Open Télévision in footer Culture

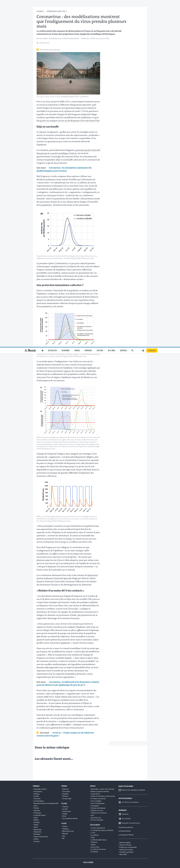click(x=65, y=829)
